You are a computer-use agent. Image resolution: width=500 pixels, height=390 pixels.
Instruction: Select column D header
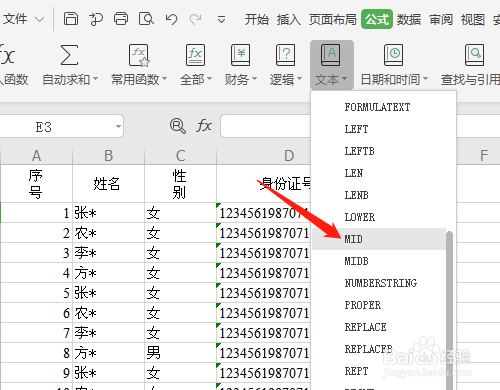pyautogui.click(x=263, y=156)
